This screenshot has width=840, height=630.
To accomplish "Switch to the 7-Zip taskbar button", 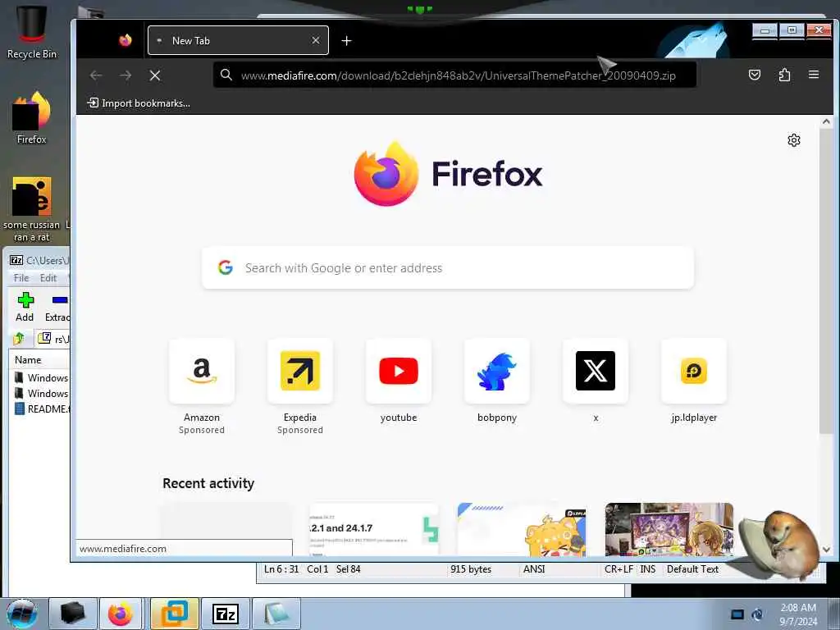I will 225,614.
